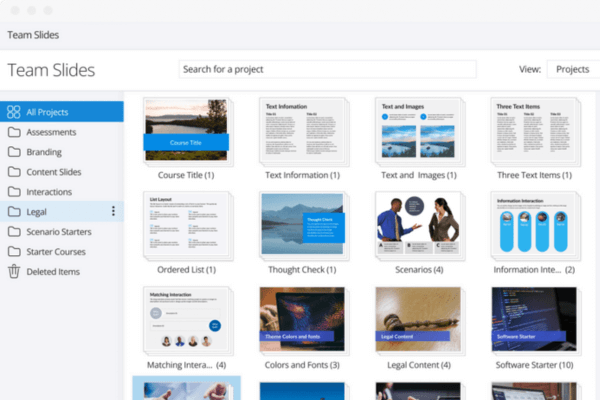Click the Deleted Items trash icon
This screenshot has width=600, height=400.
coord(14,271)
